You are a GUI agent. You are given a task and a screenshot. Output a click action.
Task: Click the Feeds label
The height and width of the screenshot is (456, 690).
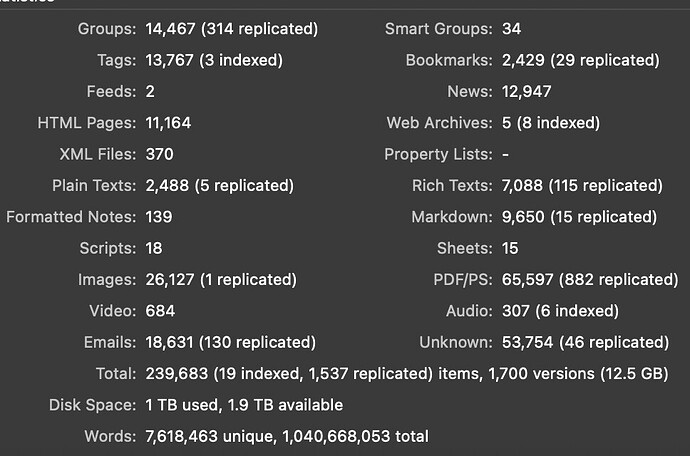tap(111, 92)
